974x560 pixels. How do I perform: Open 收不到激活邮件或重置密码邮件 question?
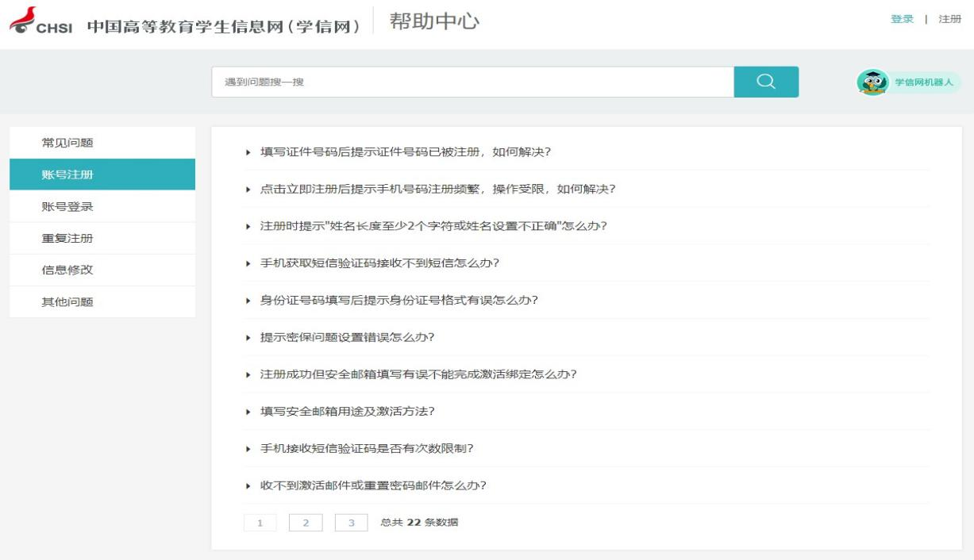373,485
